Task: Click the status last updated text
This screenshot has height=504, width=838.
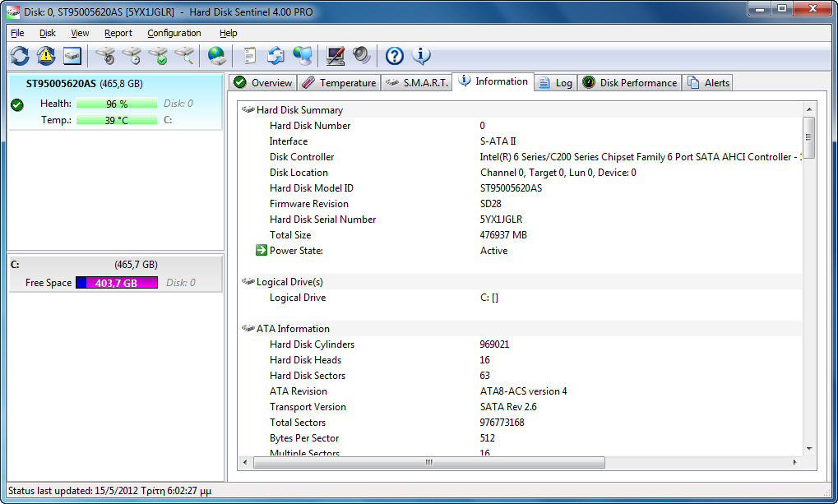Action: click(x=109, y=491)
